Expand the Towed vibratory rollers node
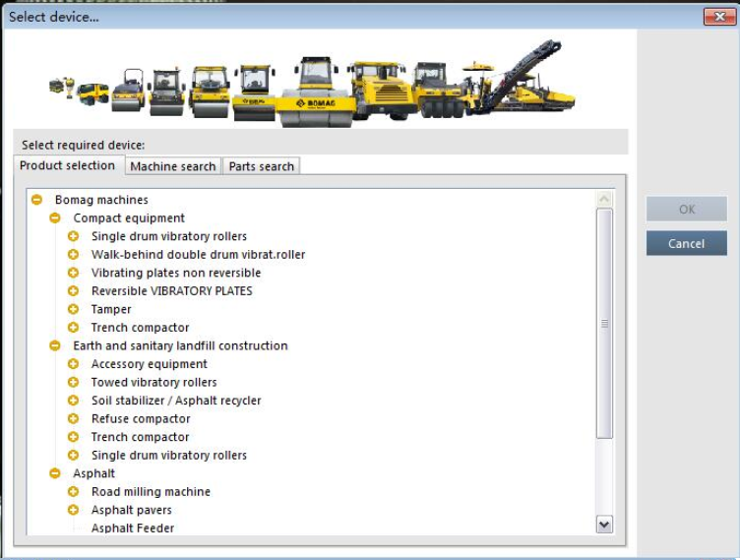This screenshot has height=560, width=740. click(73, 382)
